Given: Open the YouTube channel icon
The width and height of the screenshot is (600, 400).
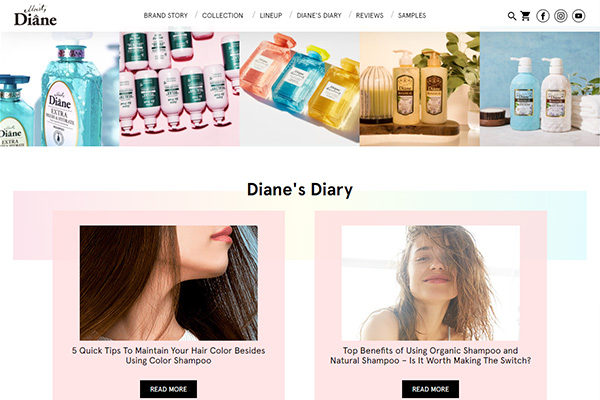Looking at the screenshot, I should [x=579, y=16].
